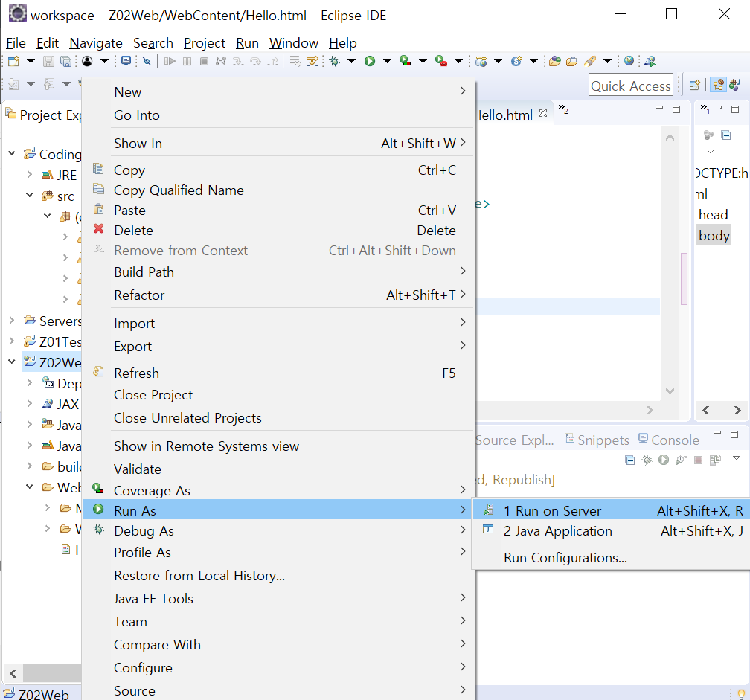This screenshot has height=700, width=750.
Task: Choose Run on Server from submenu
Action: (x=612, y=510)
